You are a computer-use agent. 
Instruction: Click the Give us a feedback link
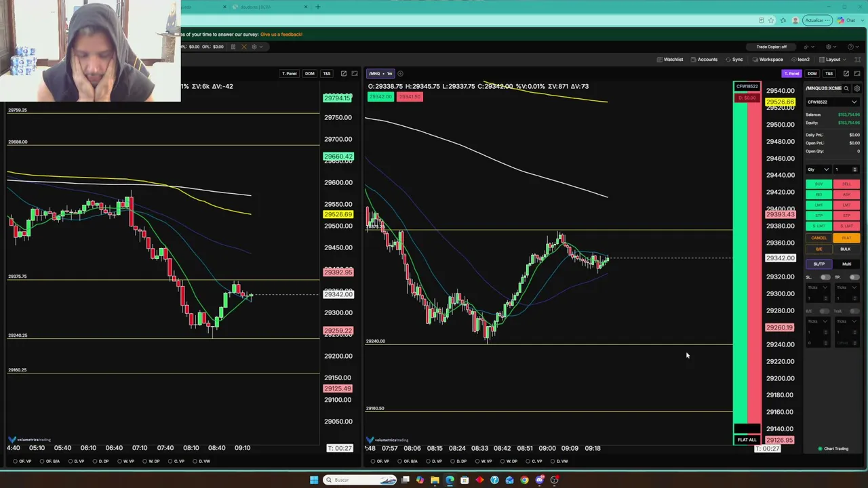[281, 34]
